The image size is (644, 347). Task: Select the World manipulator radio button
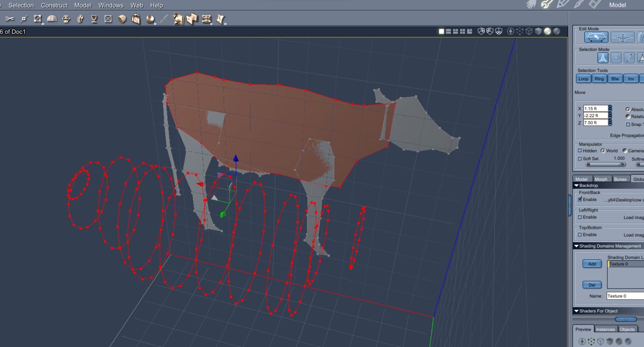(603, 151)
